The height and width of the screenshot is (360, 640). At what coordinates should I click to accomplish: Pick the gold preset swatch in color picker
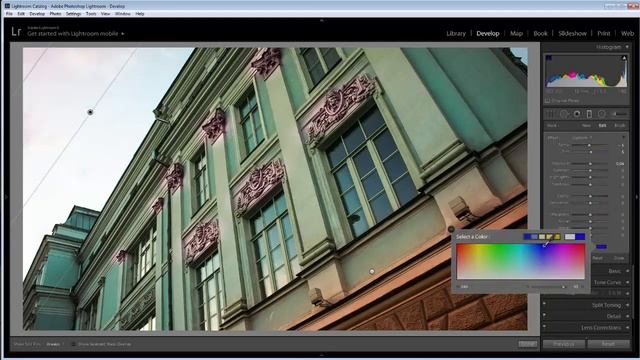[557, 237]
